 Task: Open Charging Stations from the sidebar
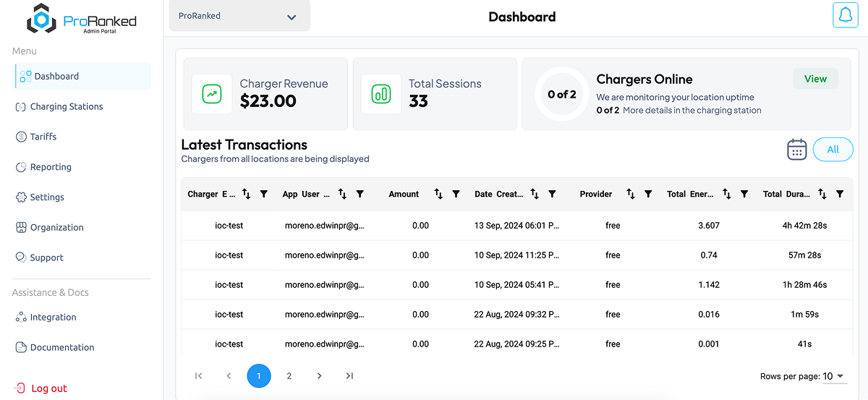66,106
